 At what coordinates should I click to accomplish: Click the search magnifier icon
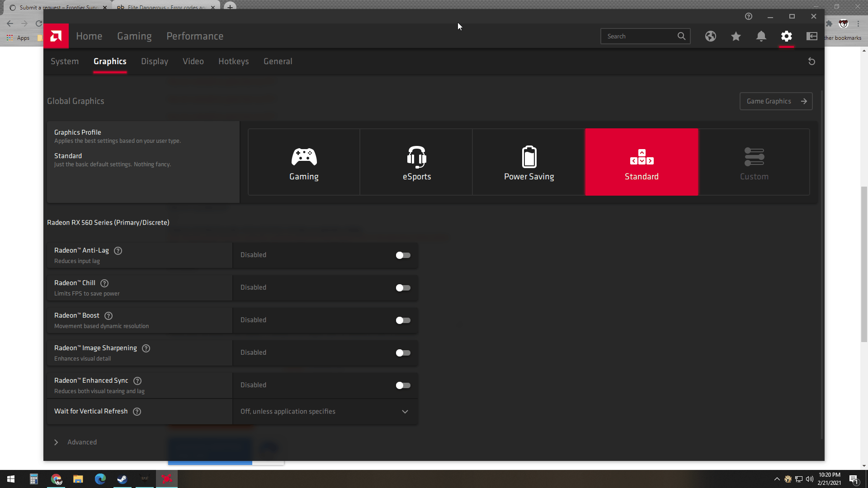click(x=681, y=36)
